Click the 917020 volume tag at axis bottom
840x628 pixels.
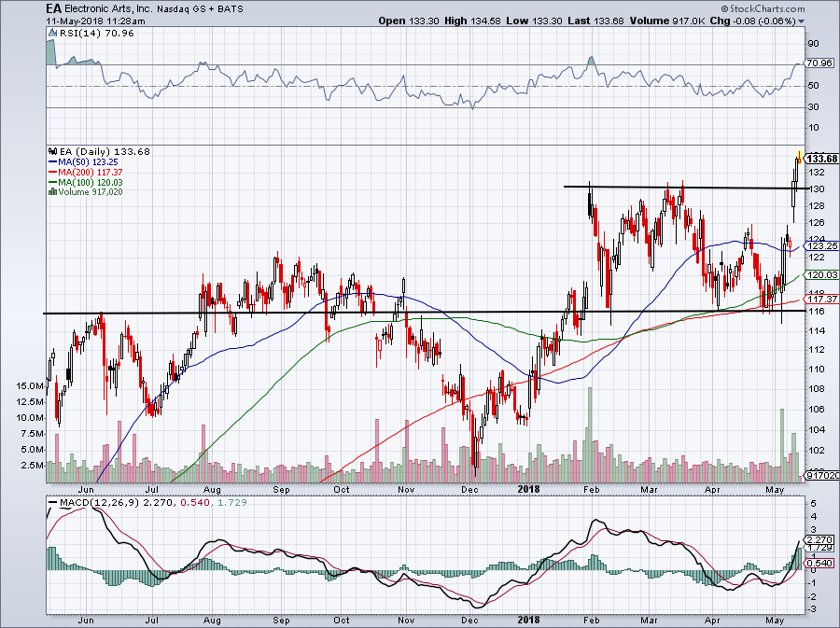pos(821,475)
